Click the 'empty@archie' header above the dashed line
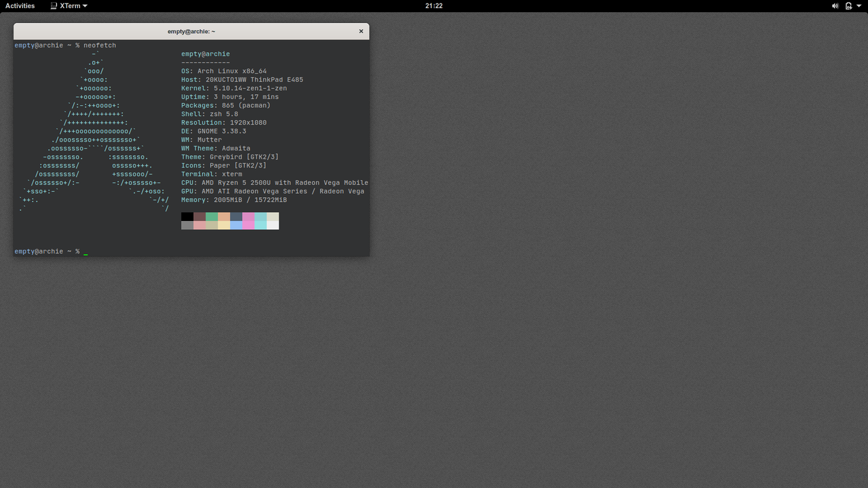 [205, 54]
